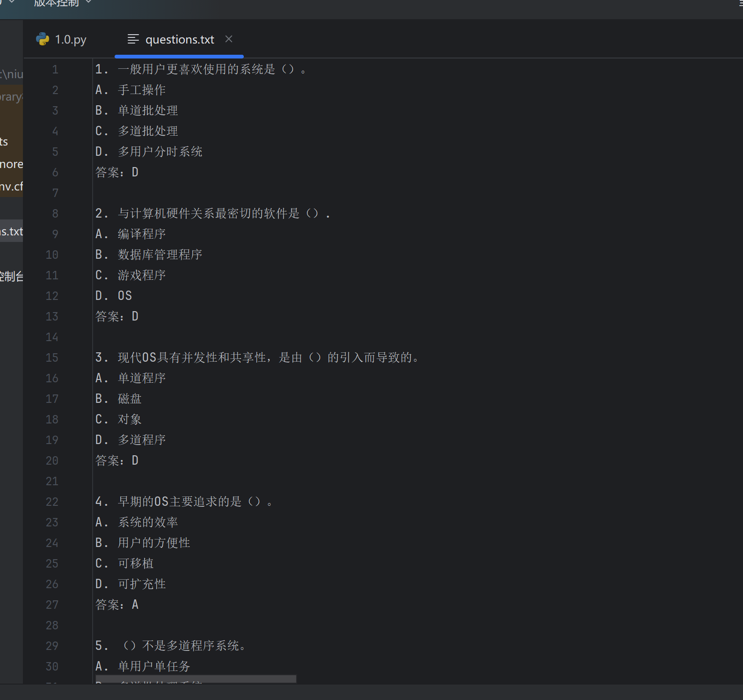Click question line '不是多道程序系统'
The width and height of the screenshot is (743, 700).
coord(170,646)
